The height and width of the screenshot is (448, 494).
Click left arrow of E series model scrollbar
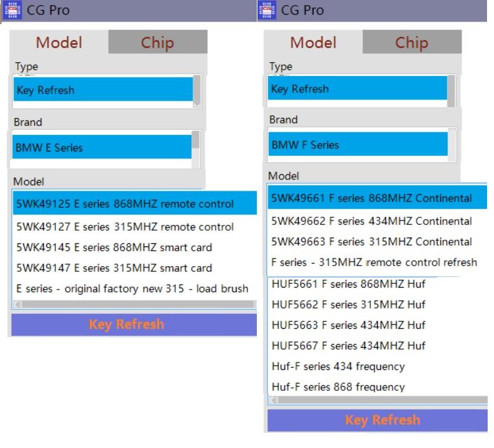point(17,304)
